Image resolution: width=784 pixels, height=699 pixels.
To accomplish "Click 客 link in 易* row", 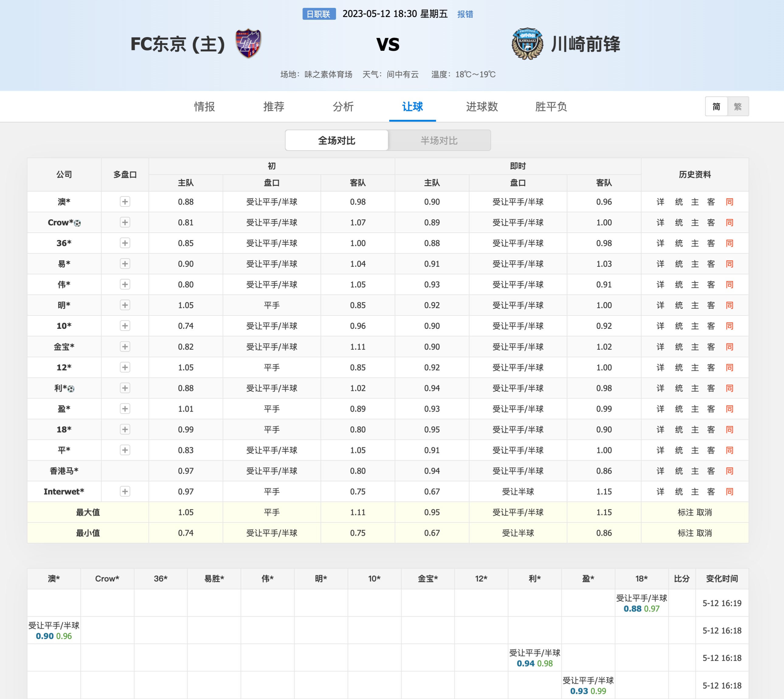I will 711,264.
